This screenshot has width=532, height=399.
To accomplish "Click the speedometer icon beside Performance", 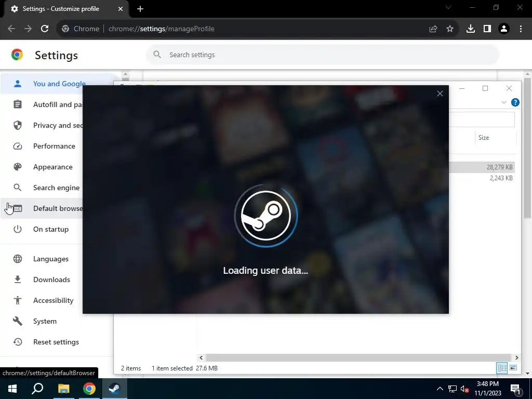I will [x=18, y=146].
